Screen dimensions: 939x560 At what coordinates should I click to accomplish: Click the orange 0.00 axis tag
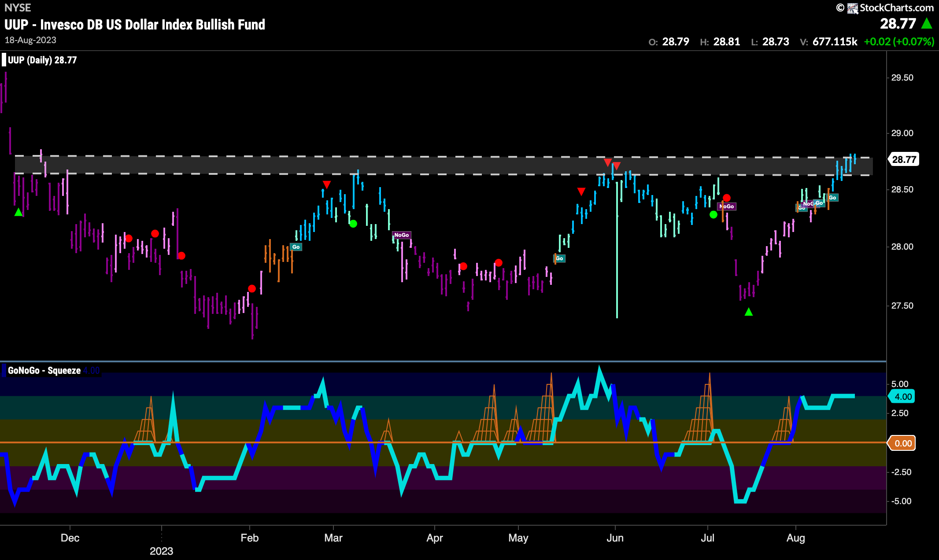pos(902,443)
